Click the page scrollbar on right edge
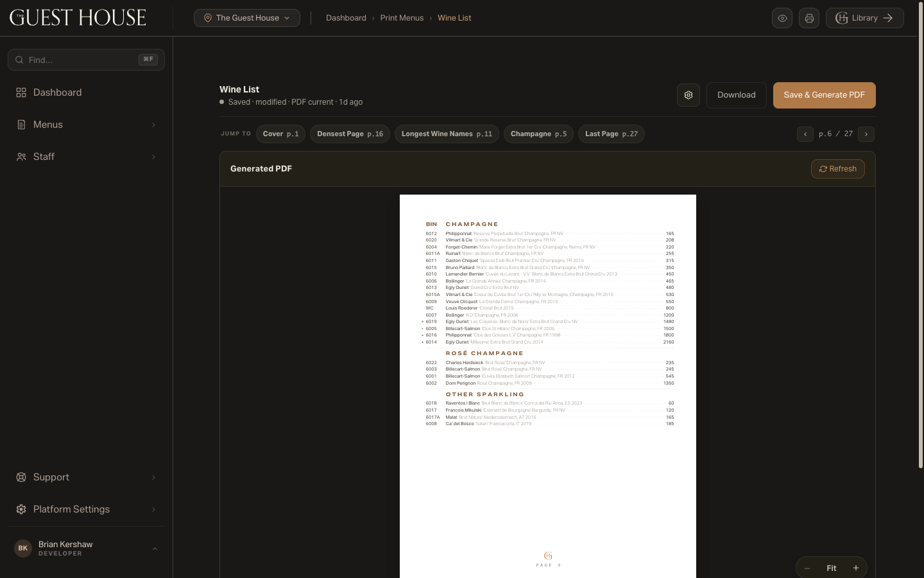The width and height of the screenshot is (924, 578). pyautogui.click(x=921, y=234)
